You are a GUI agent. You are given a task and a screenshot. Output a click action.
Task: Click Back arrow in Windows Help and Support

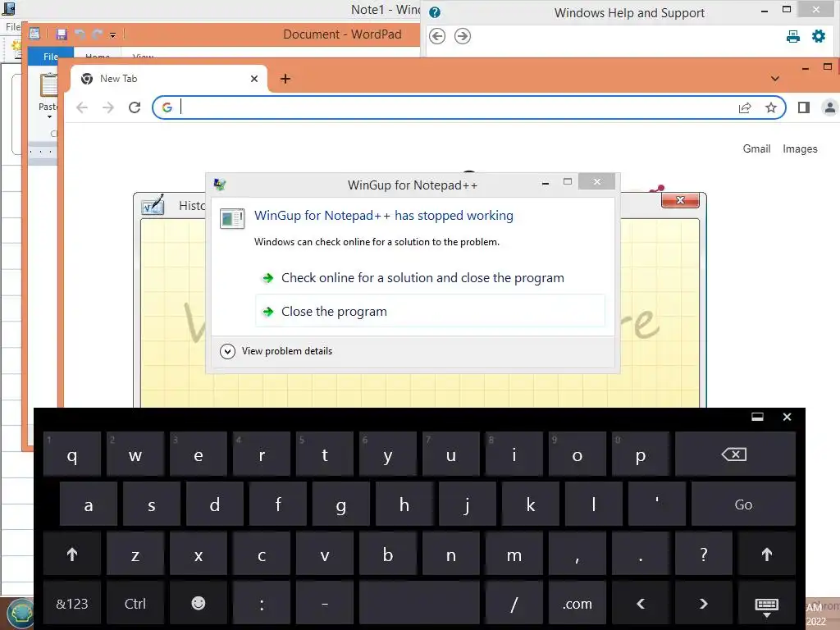point(437,36)
